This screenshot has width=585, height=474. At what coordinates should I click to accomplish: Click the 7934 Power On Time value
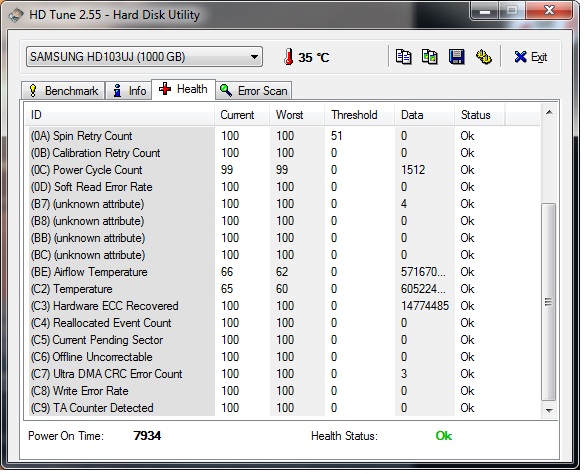click(147, 436)
